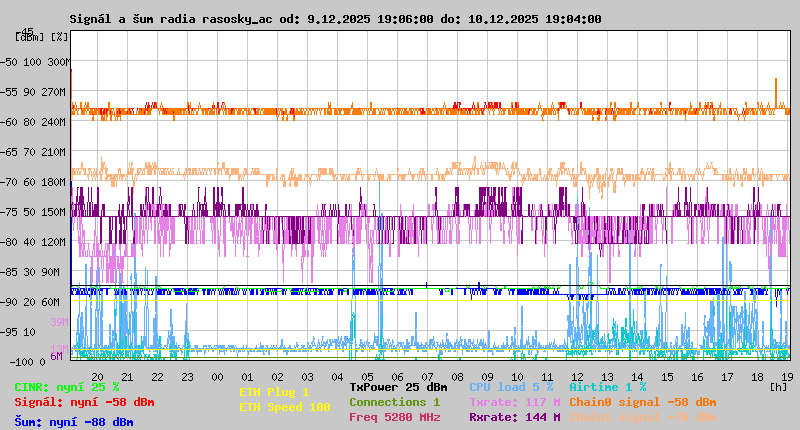Click the '-70 60 180M' y-axis label

coord(33,182)
